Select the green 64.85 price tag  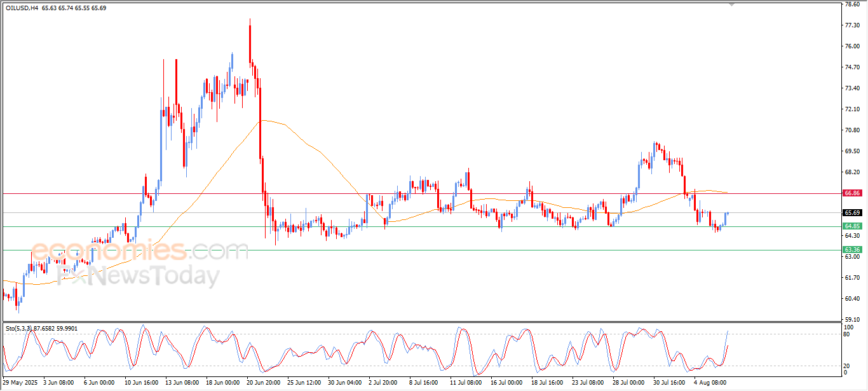[x=852, y=226]
